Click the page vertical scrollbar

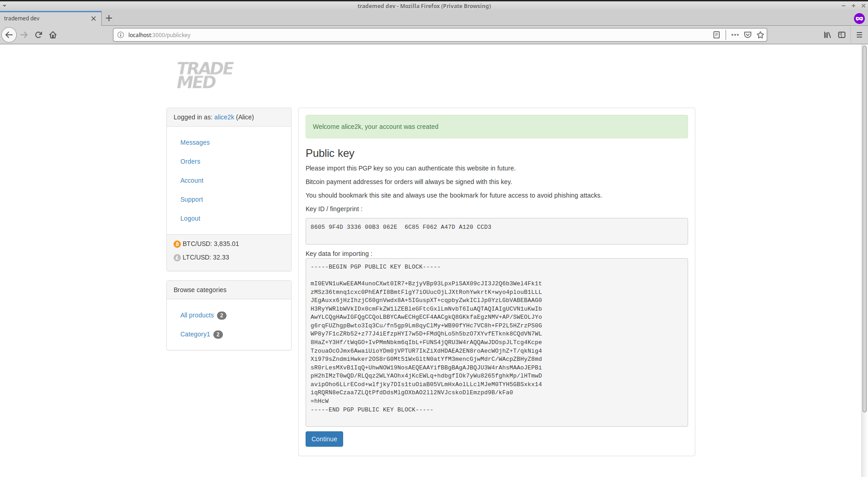(x=864, y=226)
